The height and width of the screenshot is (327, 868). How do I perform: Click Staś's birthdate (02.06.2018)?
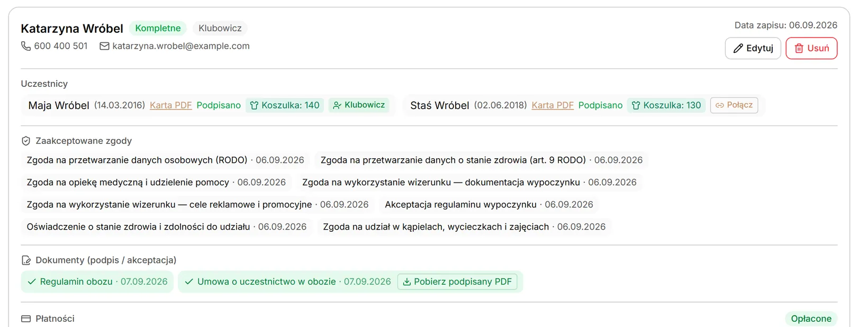[501, 105]
